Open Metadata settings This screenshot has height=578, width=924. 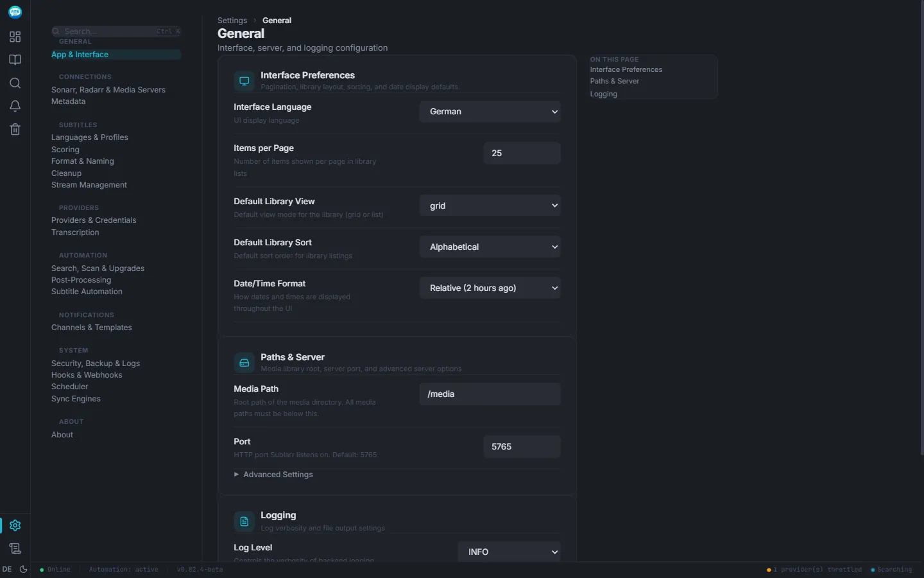[x=68, y=101]
